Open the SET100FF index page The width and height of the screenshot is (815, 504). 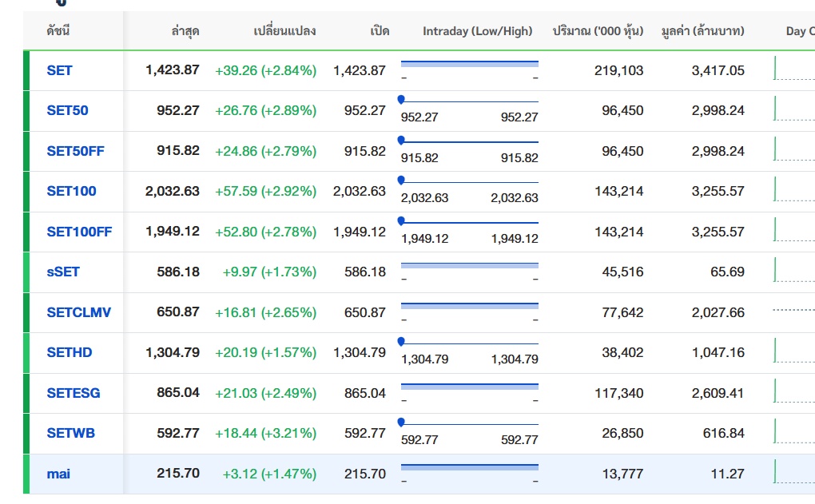[x=79, y=232]
